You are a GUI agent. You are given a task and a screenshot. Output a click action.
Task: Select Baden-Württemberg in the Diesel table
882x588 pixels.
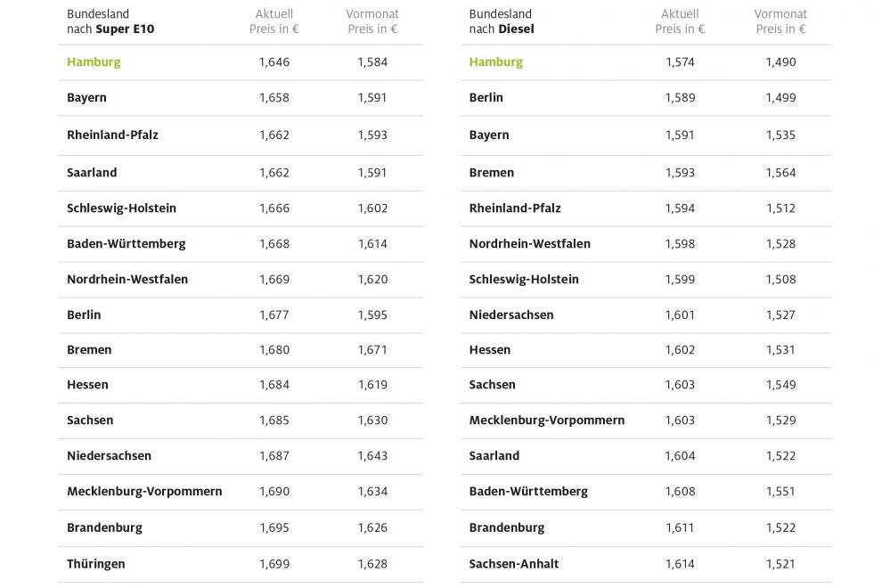point(528,491)
